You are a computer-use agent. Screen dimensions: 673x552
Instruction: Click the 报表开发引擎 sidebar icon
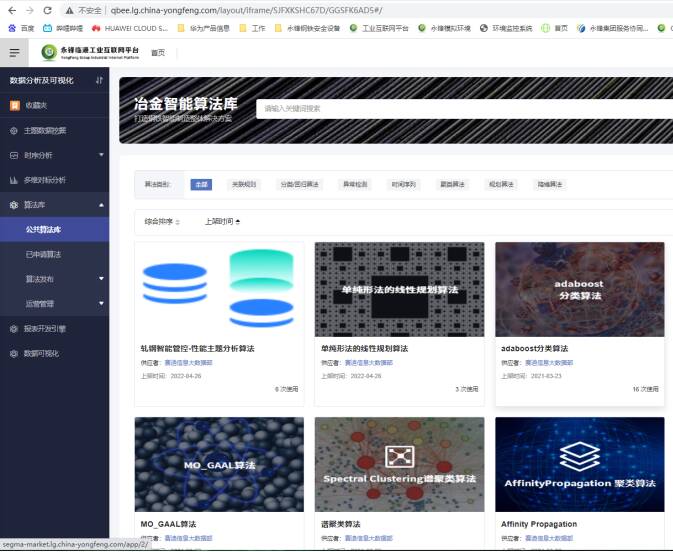point(14,329)
